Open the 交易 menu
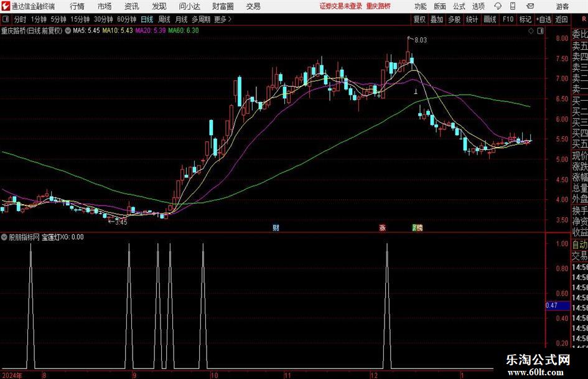 click(x=253, y=6)
